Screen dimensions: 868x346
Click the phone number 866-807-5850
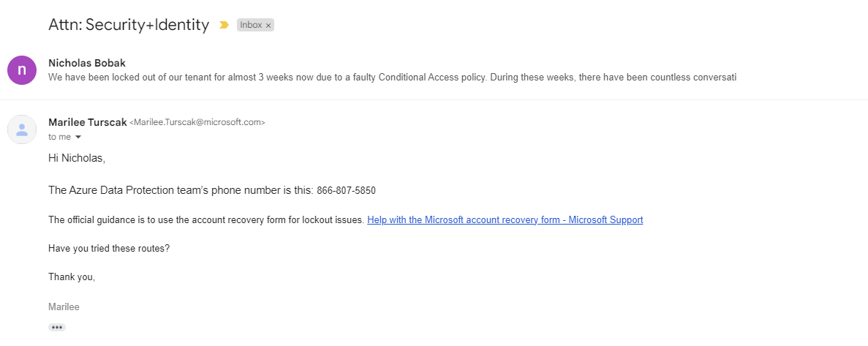347,191
